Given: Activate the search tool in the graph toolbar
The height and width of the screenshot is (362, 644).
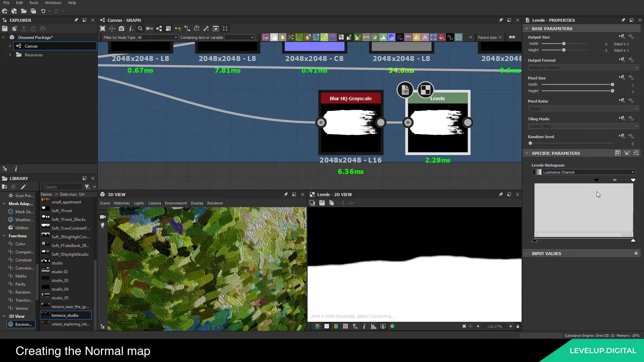Looking at the screenshot, I should (140, 29).
